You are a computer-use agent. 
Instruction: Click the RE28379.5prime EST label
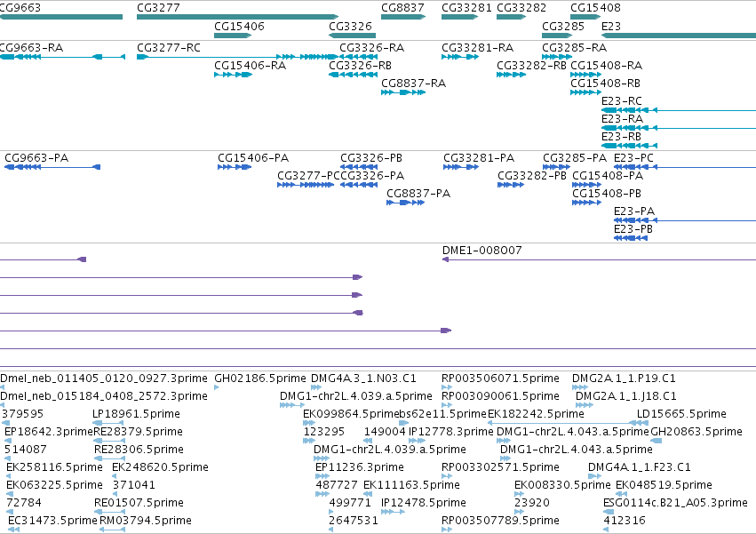pyautogui.click(x=139, y=432)
